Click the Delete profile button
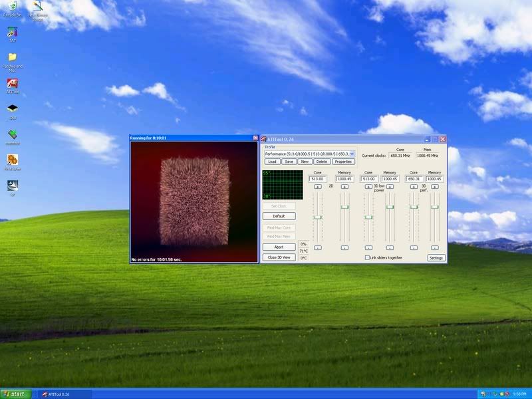The image size is (532, 399). (322, 162)
